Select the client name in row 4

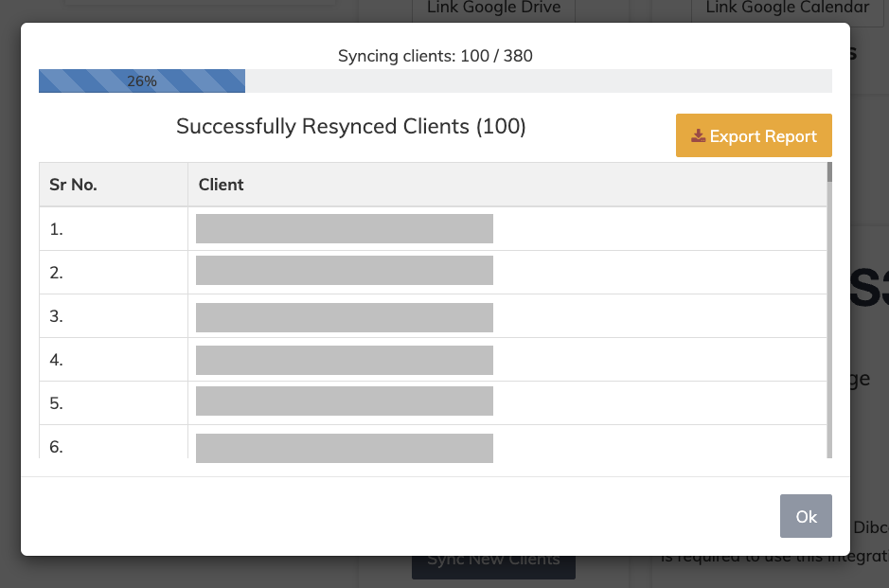pyautogui.click(x=344, y=360)
